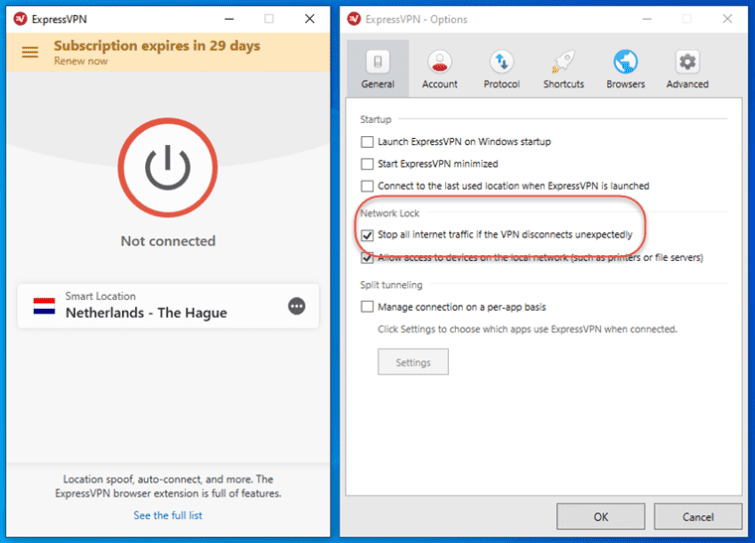Uncheck Stop all internet traffic option
Image resolution: width=755 pixels, height=543 pixels.
tap(368, 235)
